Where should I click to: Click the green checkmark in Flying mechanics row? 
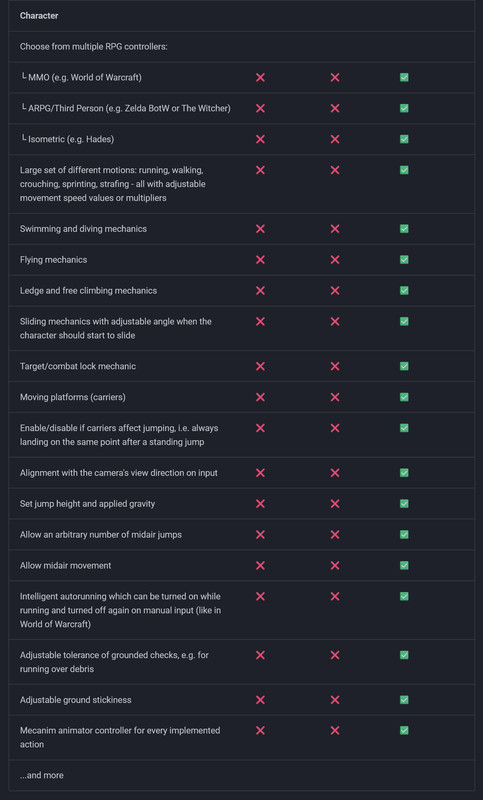[404, 260]
